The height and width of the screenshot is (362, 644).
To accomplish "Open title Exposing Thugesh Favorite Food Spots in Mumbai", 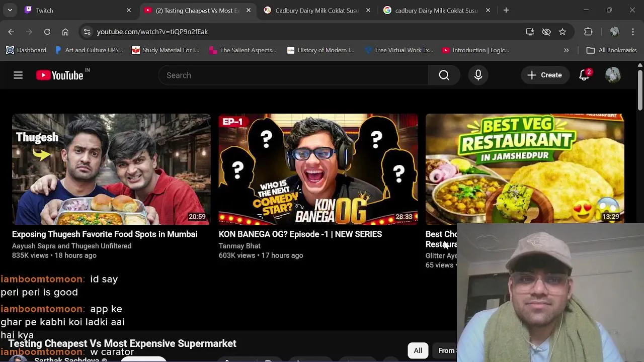I will tap(105, 234).
